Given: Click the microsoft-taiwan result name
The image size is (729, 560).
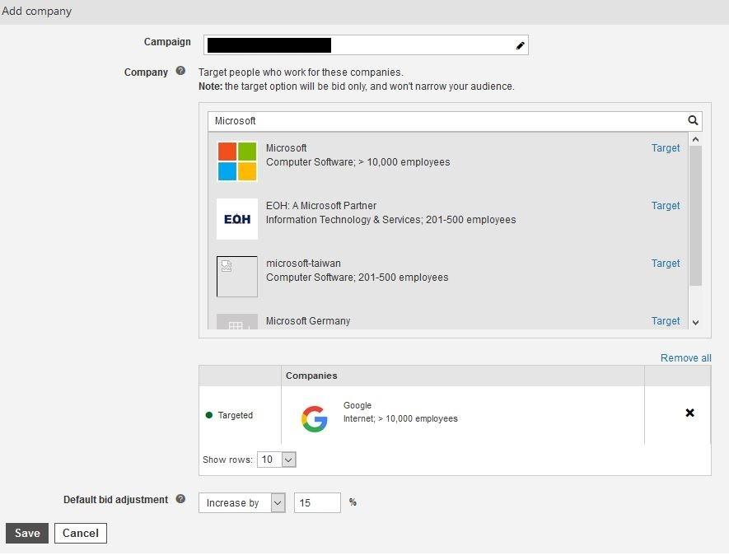Looking at the screenshot, I should coord(303,263).
